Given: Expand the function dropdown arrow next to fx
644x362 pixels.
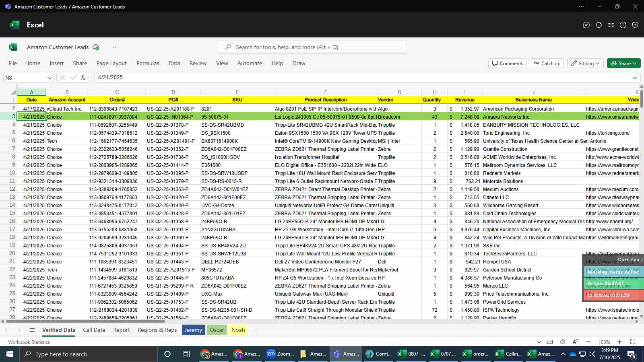Looking at the screenshot, I should click(89, 78).
